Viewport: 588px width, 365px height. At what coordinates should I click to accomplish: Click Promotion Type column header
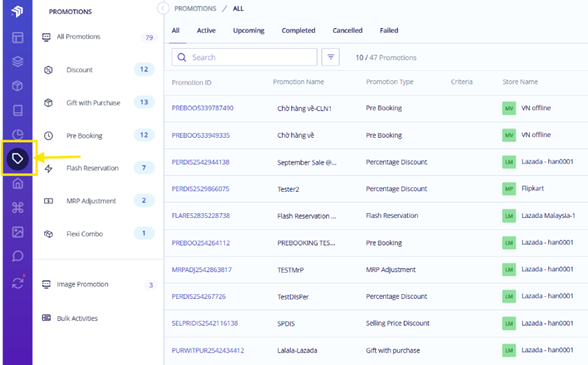coord(390,82)
